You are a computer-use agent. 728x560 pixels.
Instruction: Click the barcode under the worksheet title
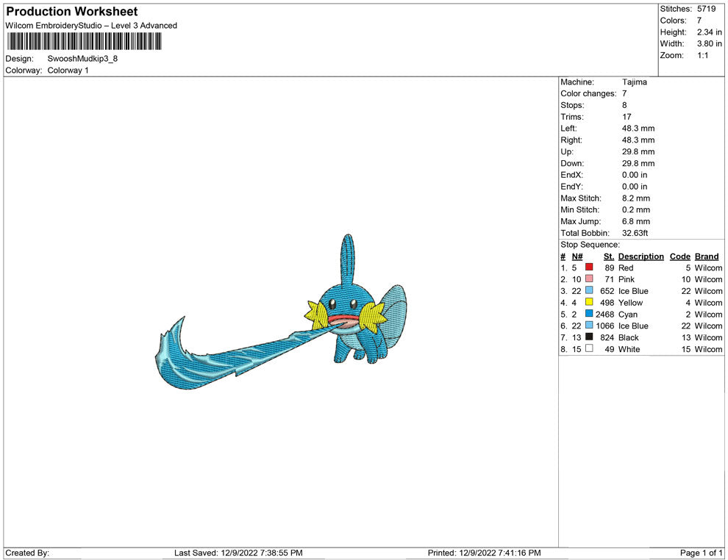pyautogui.click(x=84, y=41)
